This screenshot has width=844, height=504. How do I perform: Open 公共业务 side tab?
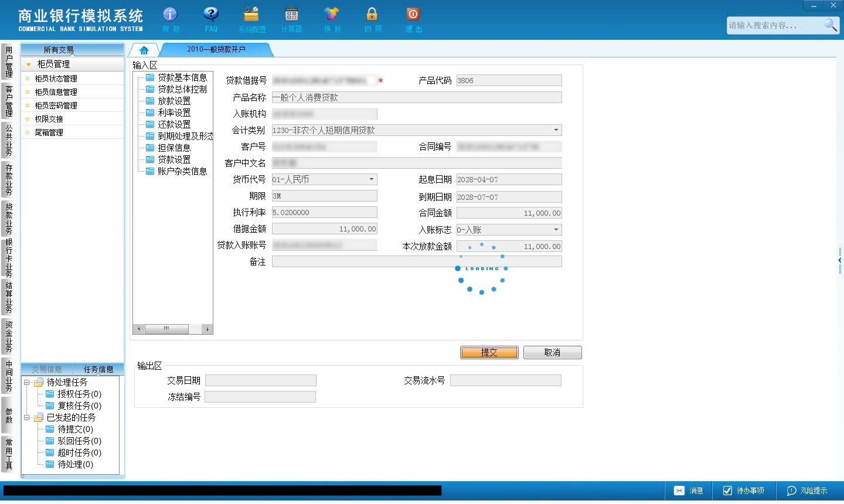coord(9,141)
